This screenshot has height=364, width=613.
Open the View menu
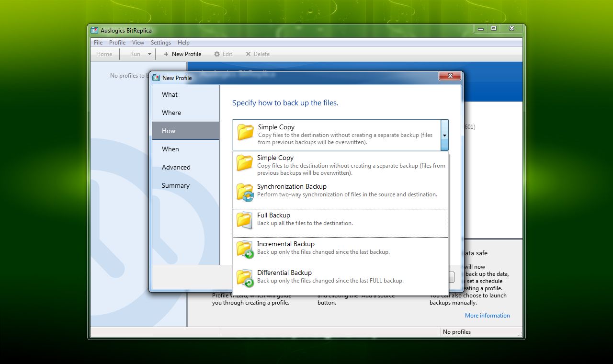(x=138, y=43)
